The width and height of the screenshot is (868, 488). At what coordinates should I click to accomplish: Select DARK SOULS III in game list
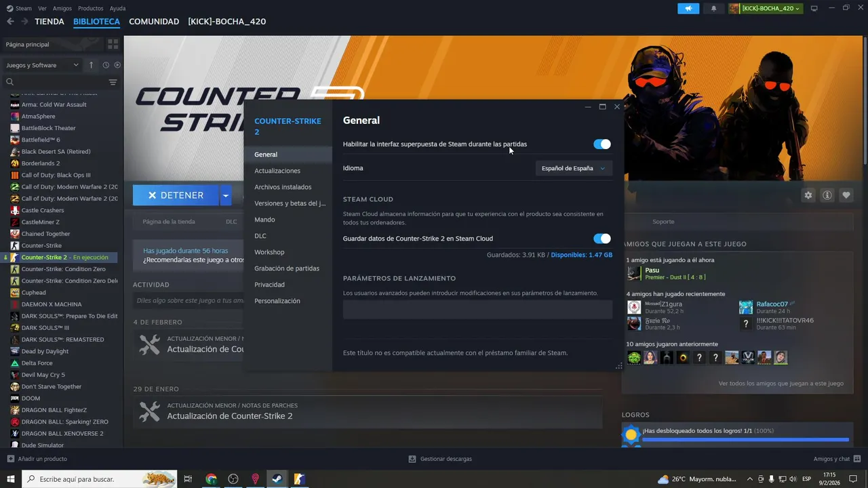[45, 328]
